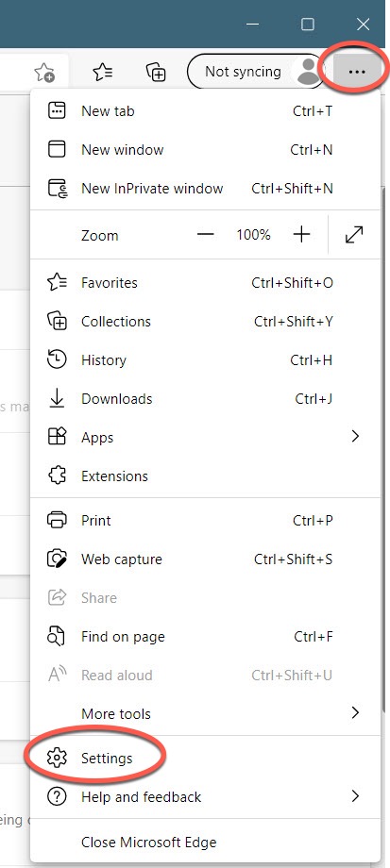Click the Settings gear icon
Image resolution: width=390 pixels, height=868 pixels.
pyautogui.click(x=57, y=758)
